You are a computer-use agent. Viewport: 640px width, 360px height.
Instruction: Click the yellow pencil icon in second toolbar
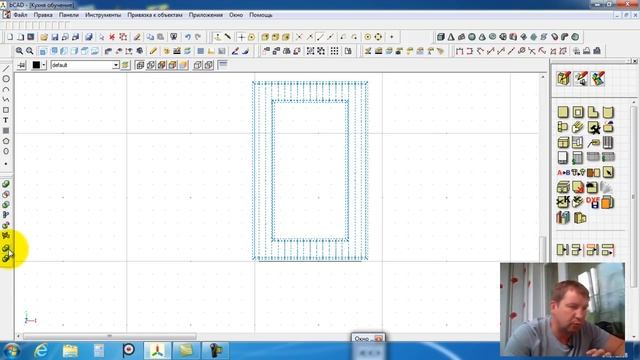point(153,51)
